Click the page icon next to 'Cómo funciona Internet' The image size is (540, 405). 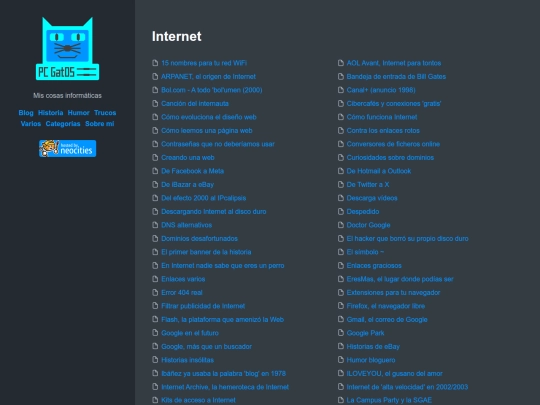pos(341,117)
